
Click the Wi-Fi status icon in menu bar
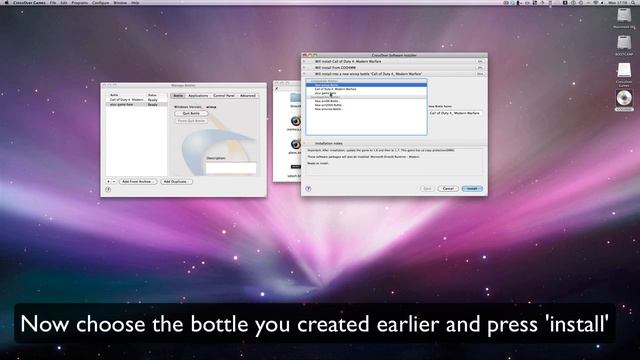coord(596,2)
